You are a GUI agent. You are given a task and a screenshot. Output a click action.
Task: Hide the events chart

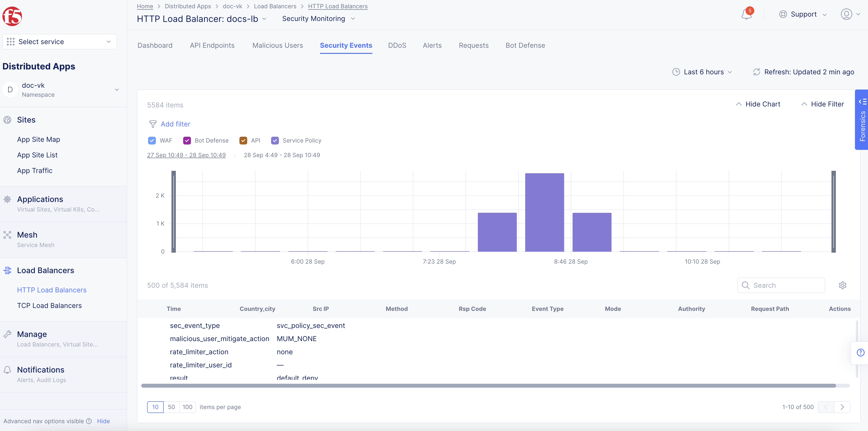[x=758, y=104]
